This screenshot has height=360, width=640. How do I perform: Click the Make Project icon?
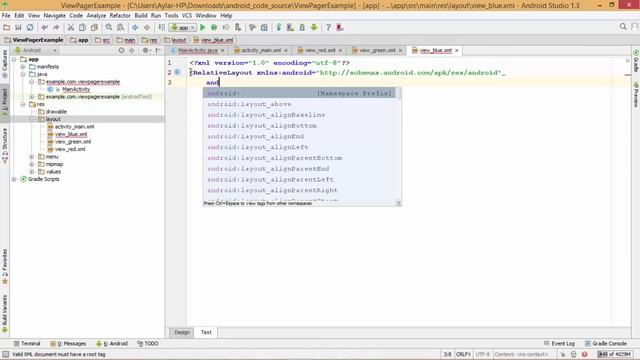pyautogui.click(x=162, y=27)
